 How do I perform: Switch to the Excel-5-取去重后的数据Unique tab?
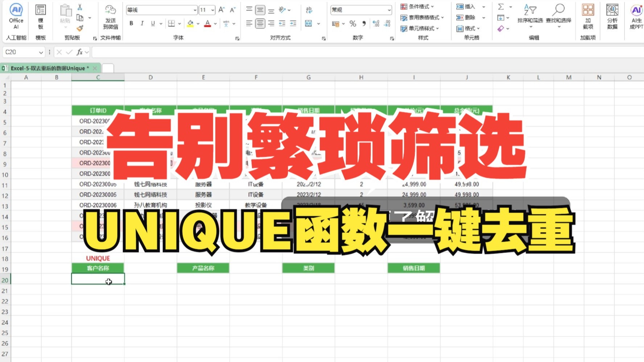pos(49,68)
